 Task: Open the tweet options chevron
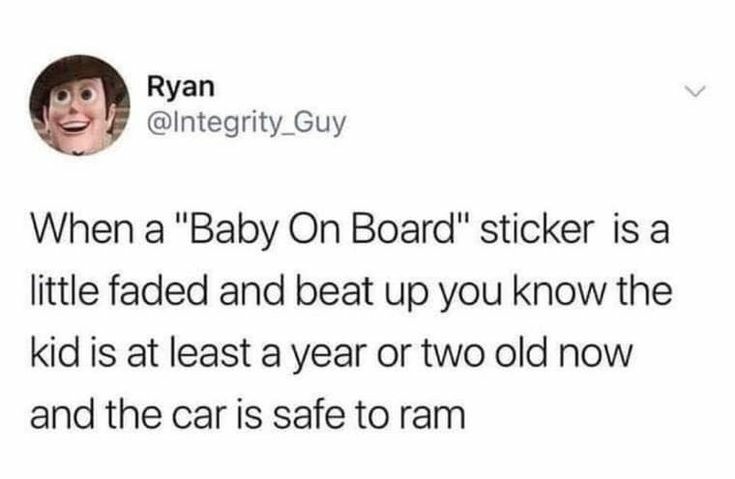695,92
